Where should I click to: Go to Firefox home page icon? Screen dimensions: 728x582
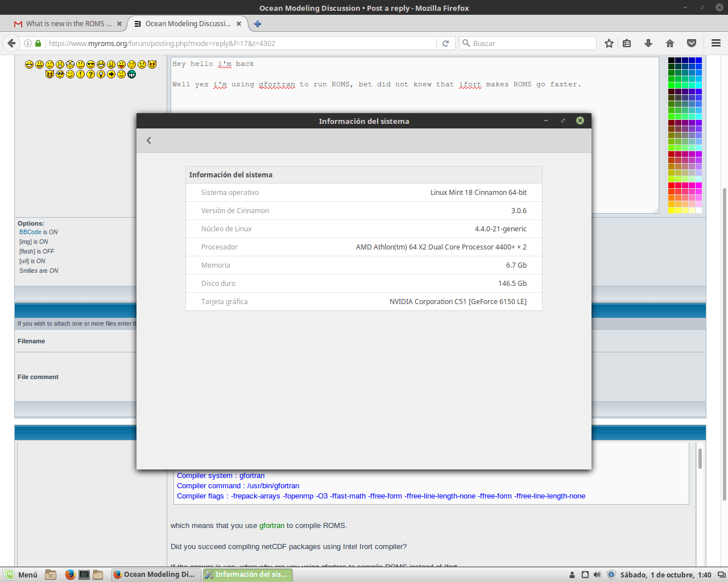point(670,43)
